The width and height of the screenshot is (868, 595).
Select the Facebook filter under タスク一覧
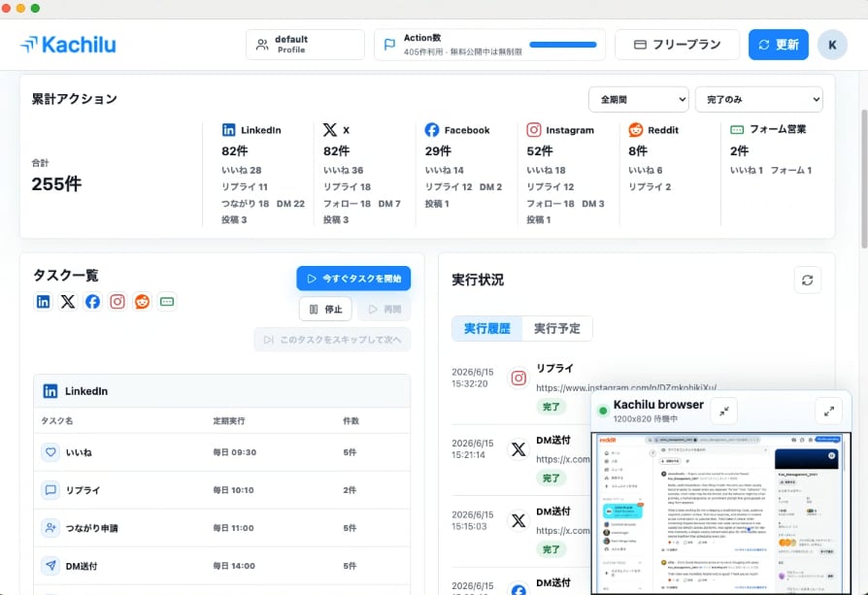pos(92,302)
